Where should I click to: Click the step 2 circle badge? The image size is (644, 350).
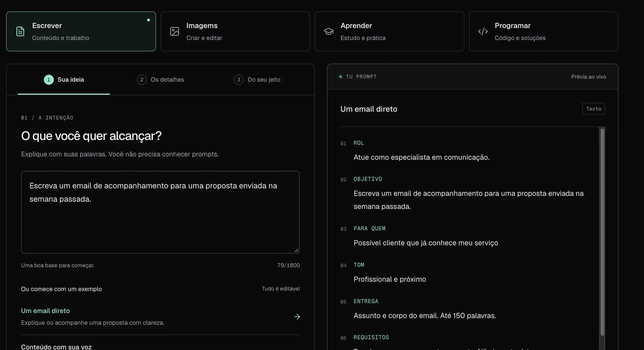(x=142, y=80)
